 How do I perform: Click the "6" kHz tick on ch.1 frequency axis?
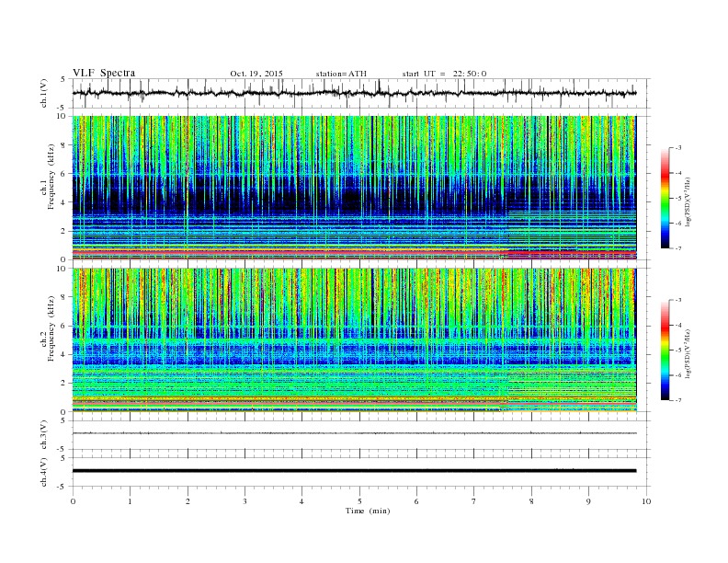[x=63, y=174]
